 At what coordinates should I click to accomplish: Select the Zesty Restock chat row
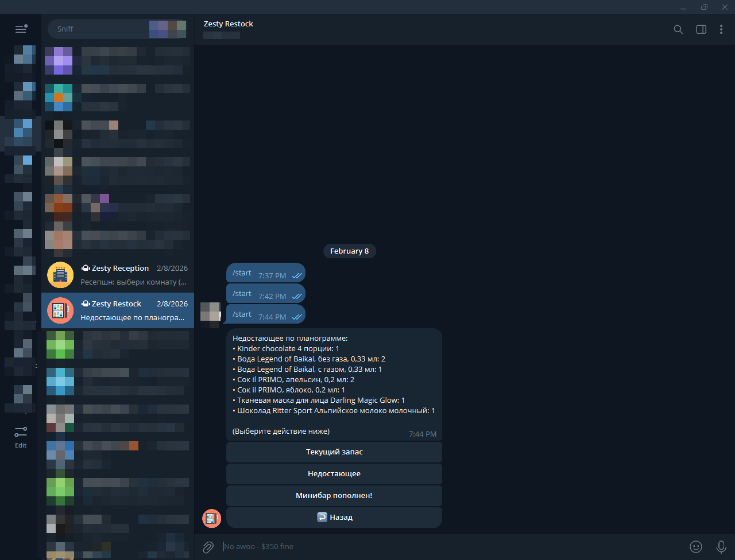pyautogui.click(x=118, y=310)
